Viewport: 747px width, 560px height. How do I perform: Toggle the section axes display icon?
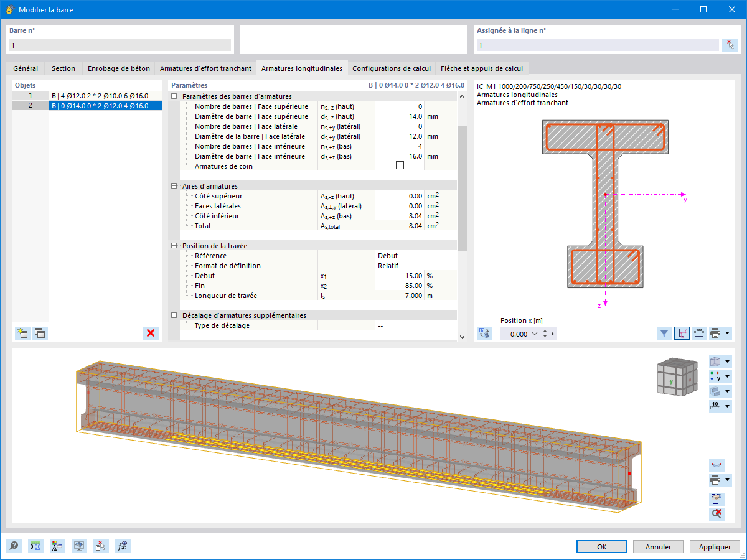tap(682, 333)
